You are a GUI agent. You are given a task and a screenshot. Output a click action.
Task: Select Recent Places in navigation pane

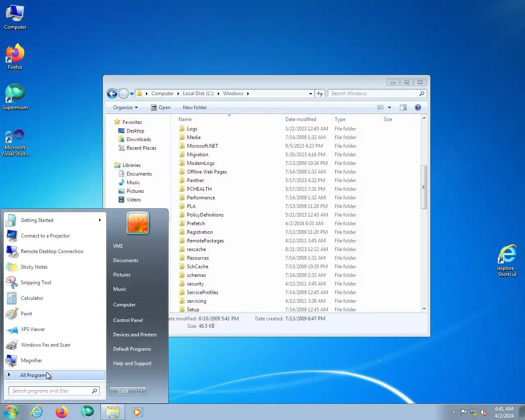[x=141, y=148]
